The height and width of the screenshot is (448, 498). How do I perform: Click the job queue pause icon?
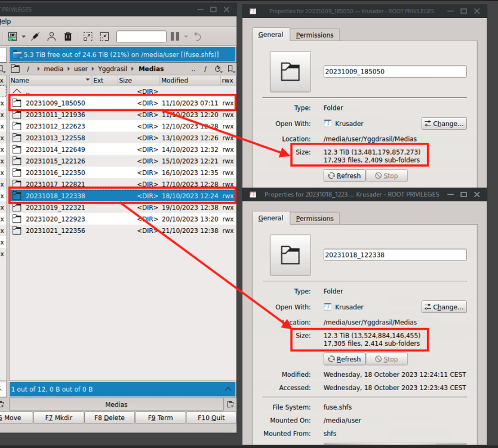[x=175, y=36]
